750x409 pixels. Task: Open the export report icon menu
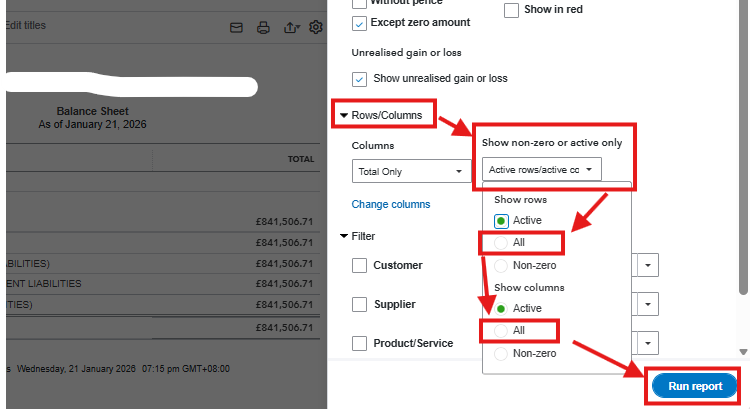click(x=291, y=27)
